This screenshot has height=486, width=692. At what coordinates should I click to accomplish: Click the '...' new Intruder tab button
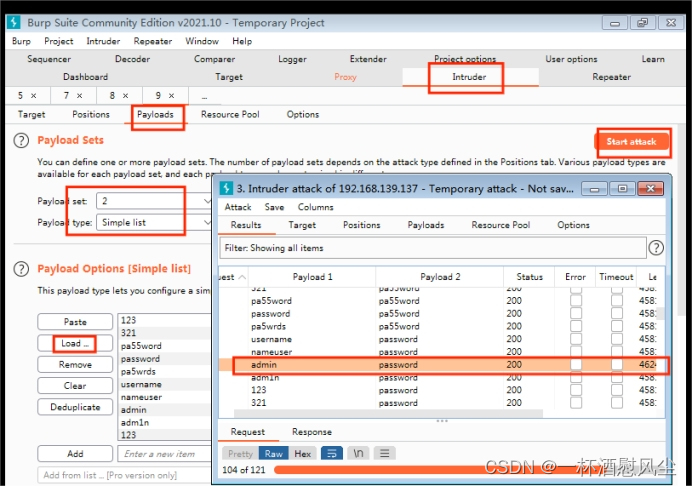(204, 96)
